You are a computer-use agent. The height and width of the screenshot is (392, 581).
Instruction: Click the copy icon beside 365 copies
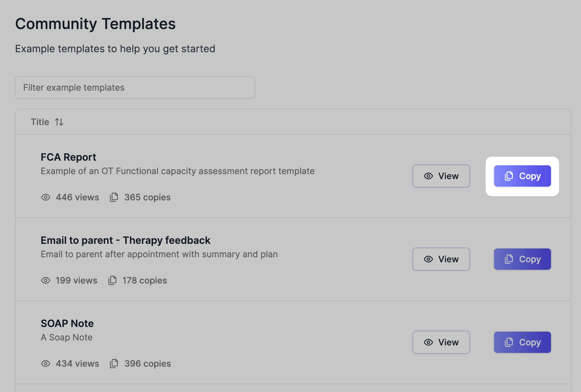pyautogui.click(x=114, y=197)
